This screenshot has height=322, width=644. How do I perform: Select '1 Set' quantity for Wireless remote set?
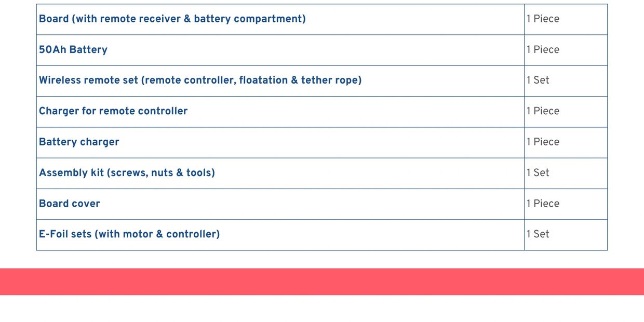click(538, 81)
